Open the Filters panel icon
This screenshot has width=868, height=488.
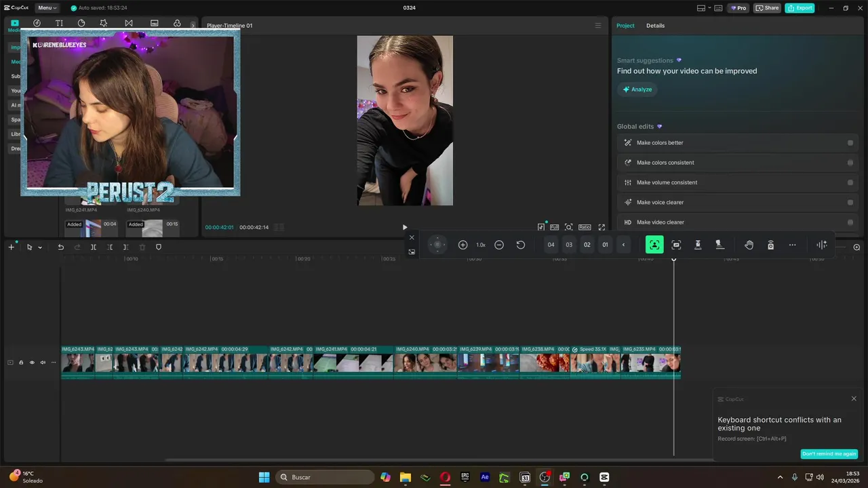[177, 23]
